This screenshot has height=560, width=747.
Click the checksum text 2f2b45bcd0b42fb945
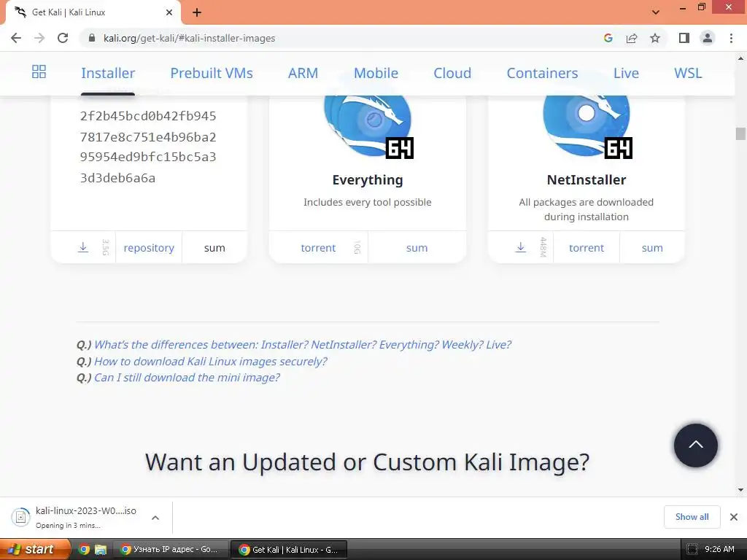point(148,116)
